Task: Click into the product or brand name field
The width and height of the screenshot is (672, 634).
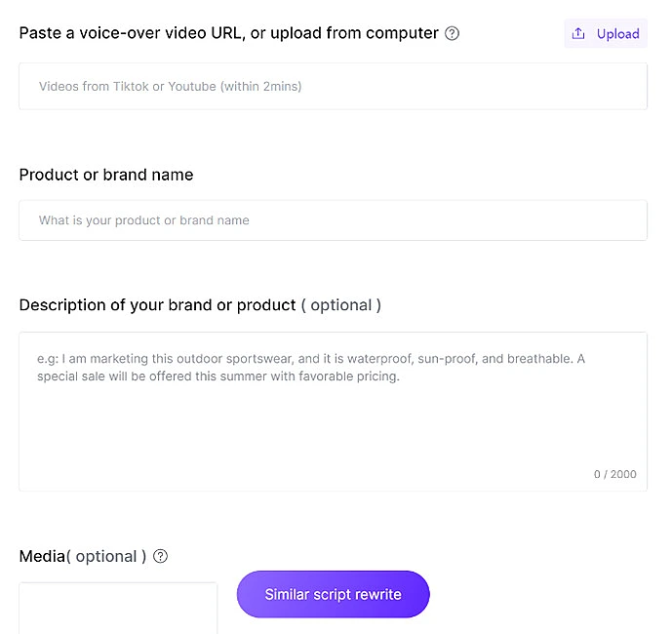Action: (x=333, y=220)
